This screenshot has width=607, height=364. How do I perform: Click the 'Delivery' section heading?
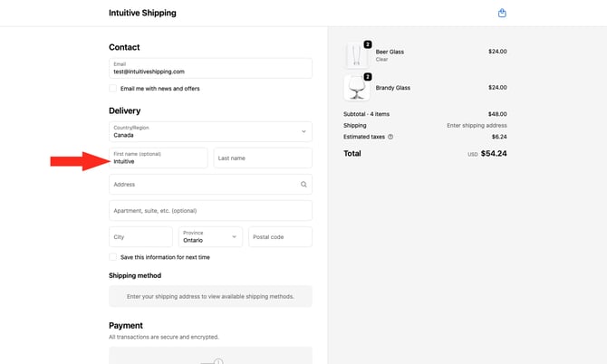(125, 110)
